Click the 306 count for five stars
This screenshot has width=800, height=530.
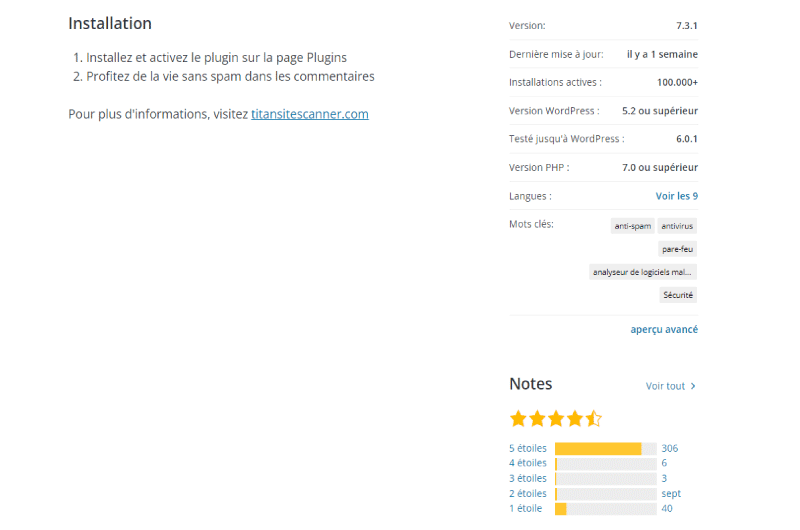coord(670,448)
